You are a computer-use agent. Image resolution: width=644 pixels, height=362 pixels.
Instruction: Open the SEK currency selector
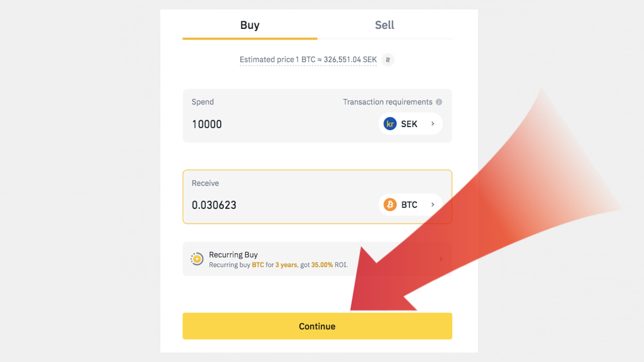[x=410, y=124]
